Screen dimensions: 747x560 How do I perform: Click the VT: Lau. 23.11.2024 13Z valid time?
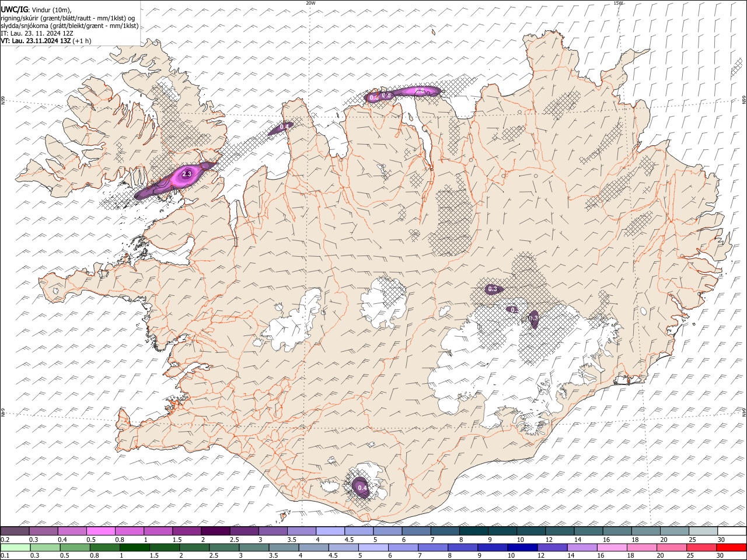pyautogui.click(x=46, y=41)
